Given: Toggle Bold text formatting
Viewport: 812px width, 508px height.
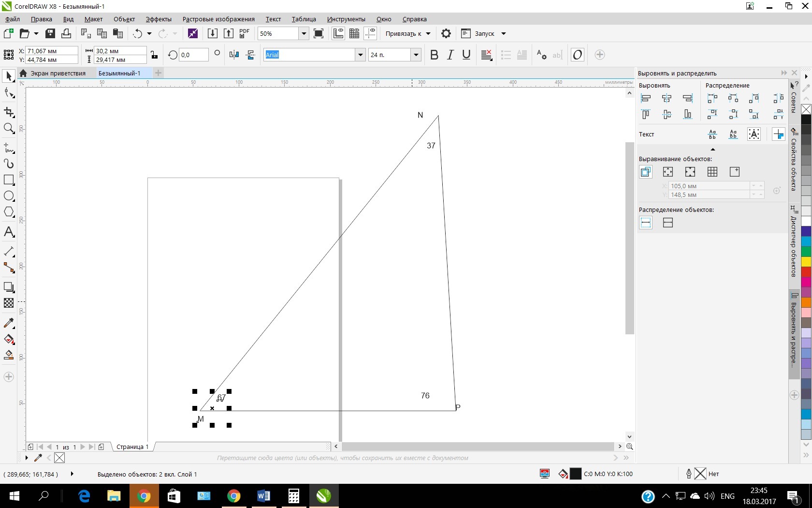Looking at the screenshot, I should click(434, 55).
